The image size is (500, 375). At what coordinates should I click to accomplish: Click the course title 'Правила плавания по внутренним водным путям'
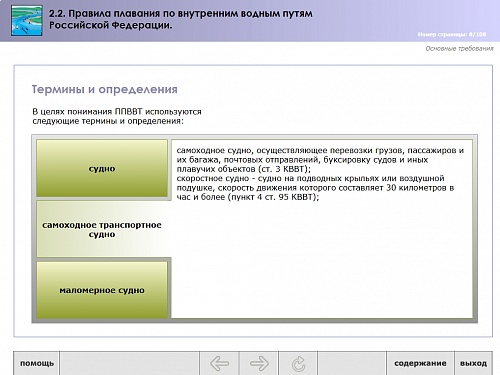181,19
